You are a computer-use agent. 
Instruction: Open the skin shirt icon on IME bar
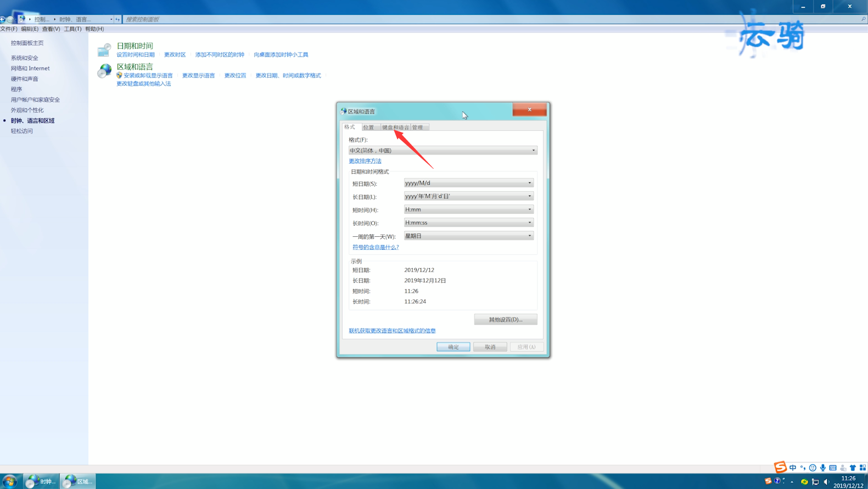853,468
